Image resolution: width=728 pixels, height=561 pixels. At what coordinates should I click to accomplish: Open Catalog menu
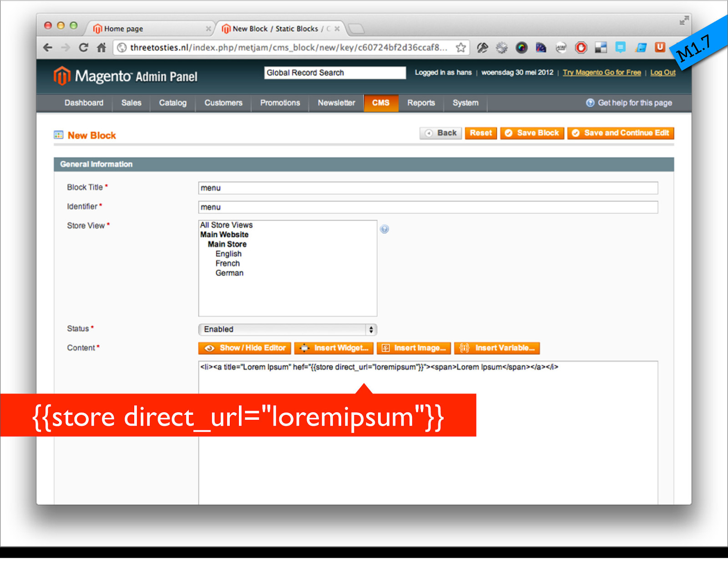point(172,103)
